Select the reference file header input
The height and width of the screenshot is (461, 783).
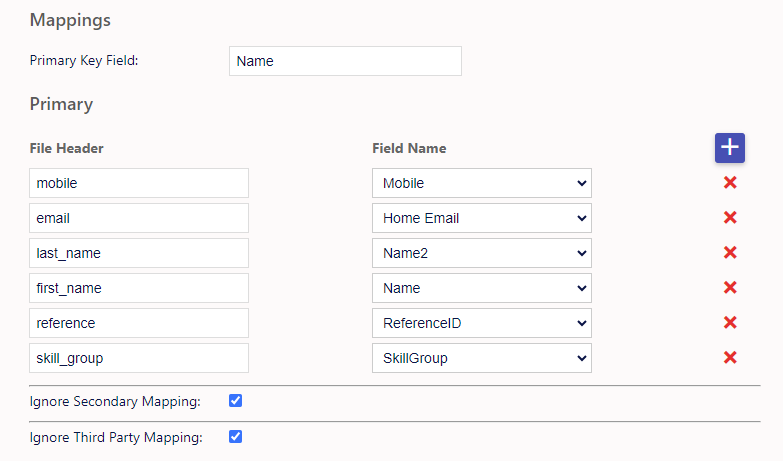[x=139, y=323]
